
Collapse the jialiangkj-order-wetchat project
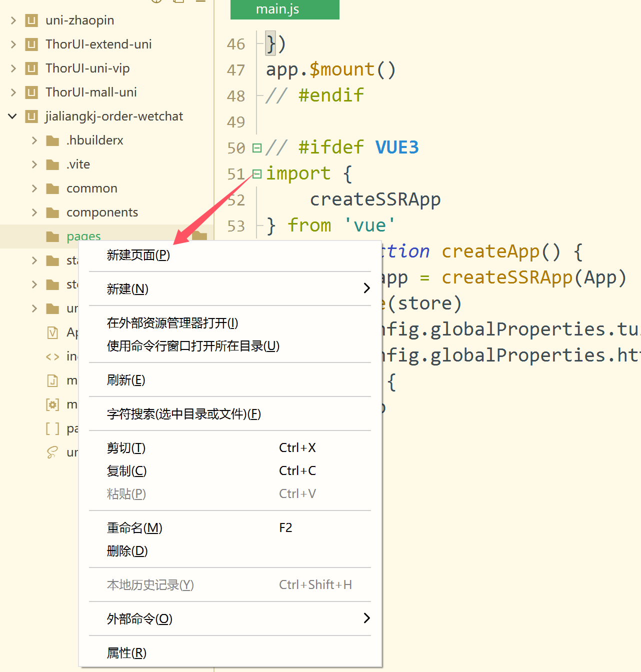pyautogui.click(x=12, y=116)
